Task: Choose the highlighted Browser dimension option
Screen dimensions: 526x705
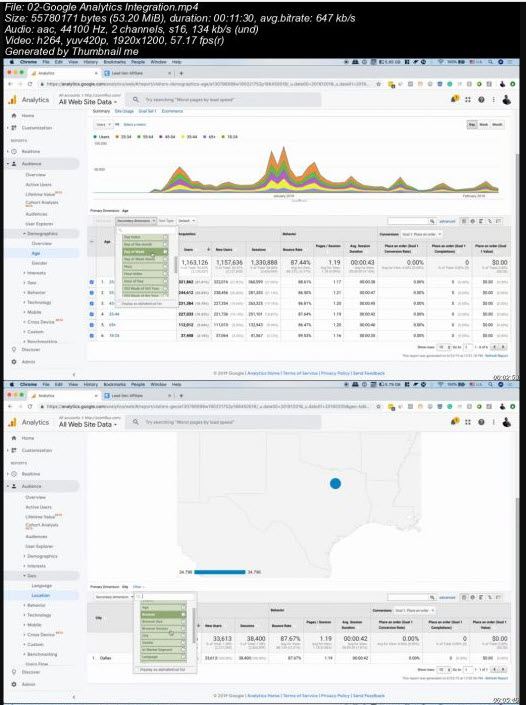Action: point(163,614)
